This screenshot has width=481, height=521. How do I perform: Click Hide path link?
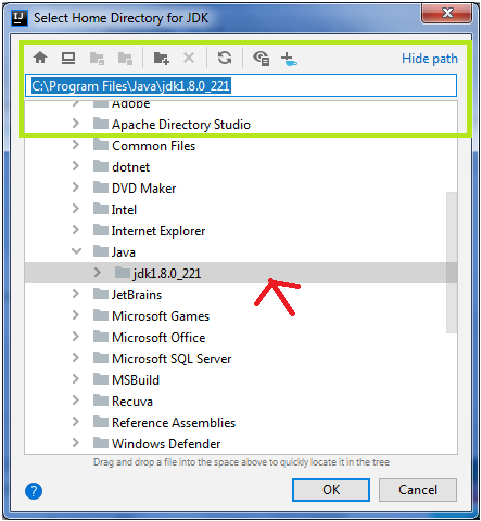[429, 59]
